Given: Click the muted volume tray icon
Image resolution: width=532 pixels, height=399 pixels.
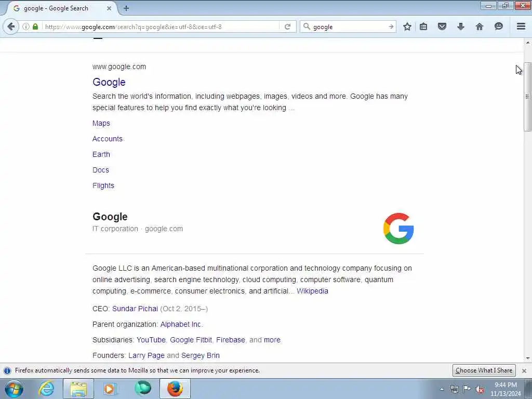Looking at the screenshot, I should [480, 390].
